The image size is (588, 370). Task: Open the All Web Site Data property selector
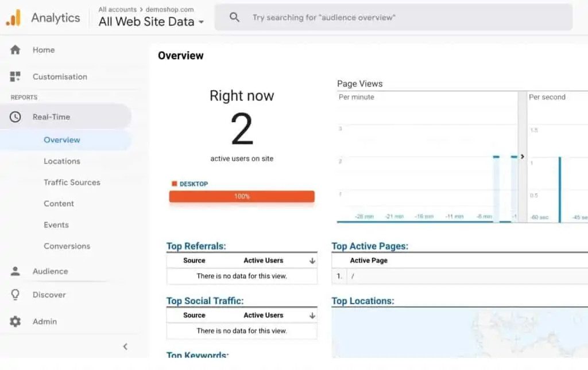[150, 21]
